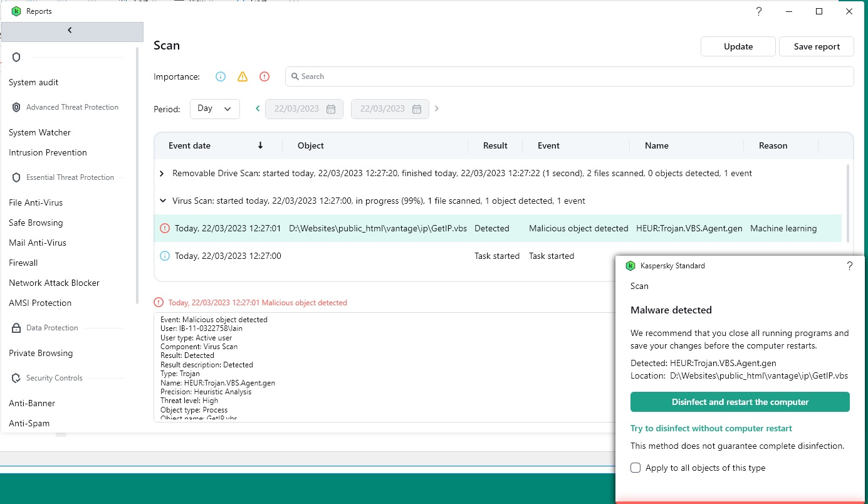Viewport: 868px width, 504px height.
Task: Open the Reports window help question mark
Action: click(759, 11)
